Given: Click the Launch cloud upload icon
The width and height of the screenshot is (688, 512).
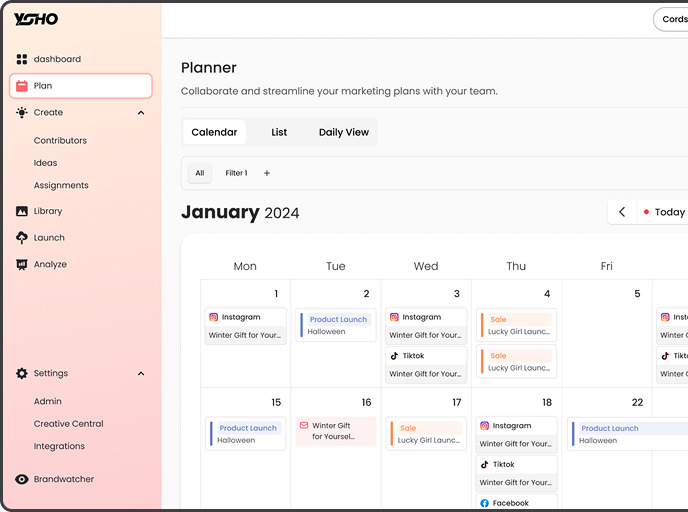Looking at the screenshot, I should 22,237.
